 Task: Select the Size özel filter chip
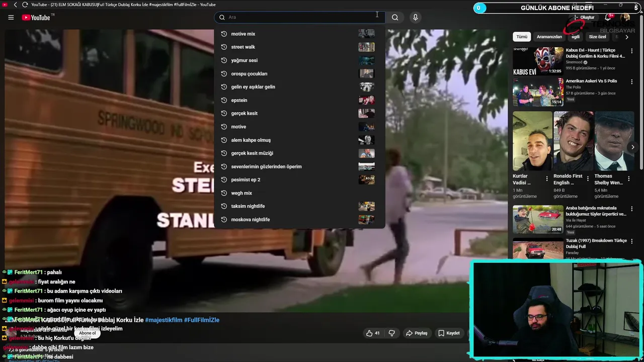click(x=597, y=37)
